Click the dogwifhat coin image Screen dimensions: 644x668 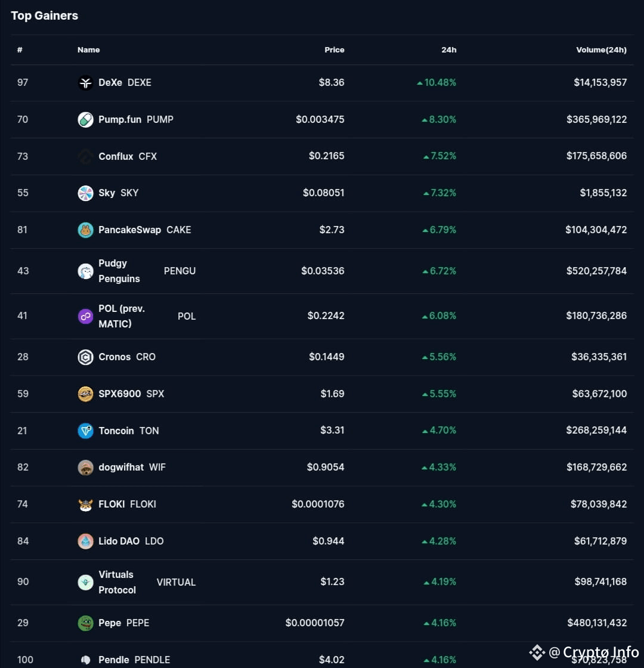85,467
